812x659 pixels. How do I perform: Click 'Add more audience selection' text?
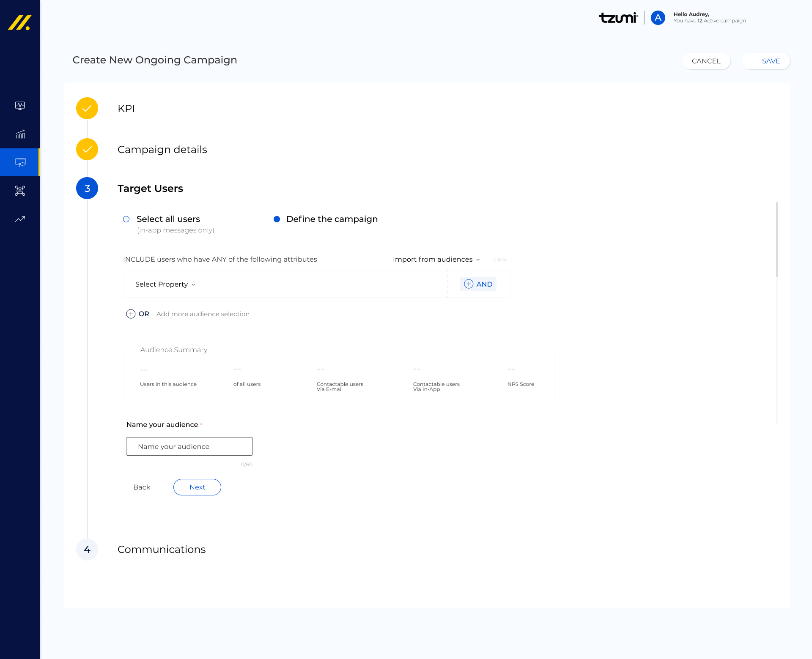(203, 314)
